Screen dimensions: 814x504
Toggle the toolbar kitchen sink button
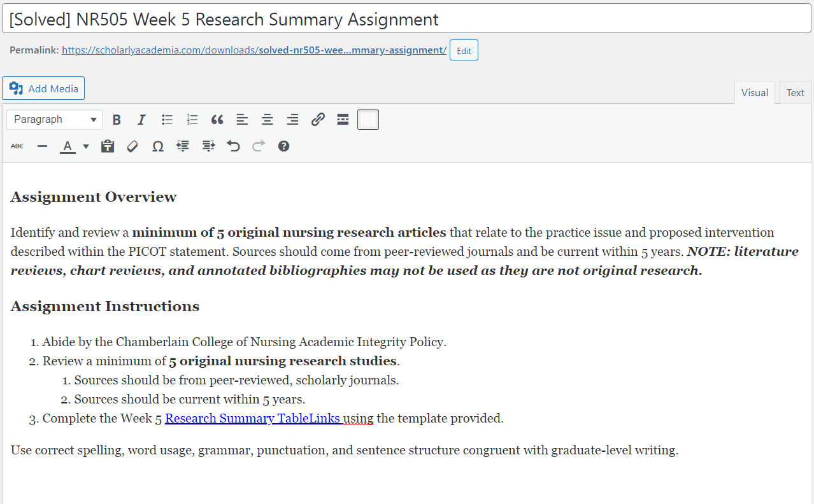(368, 120)
